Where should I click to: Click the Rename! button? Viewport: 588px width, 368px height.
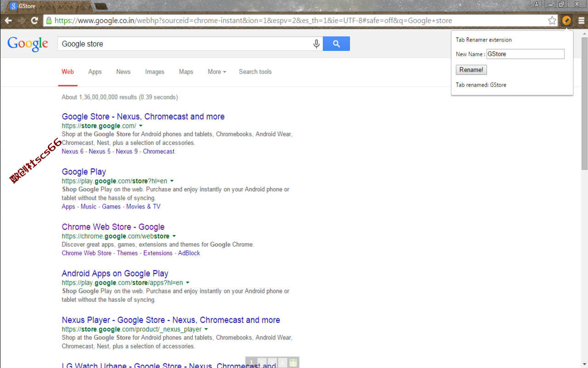pos(471,70)
